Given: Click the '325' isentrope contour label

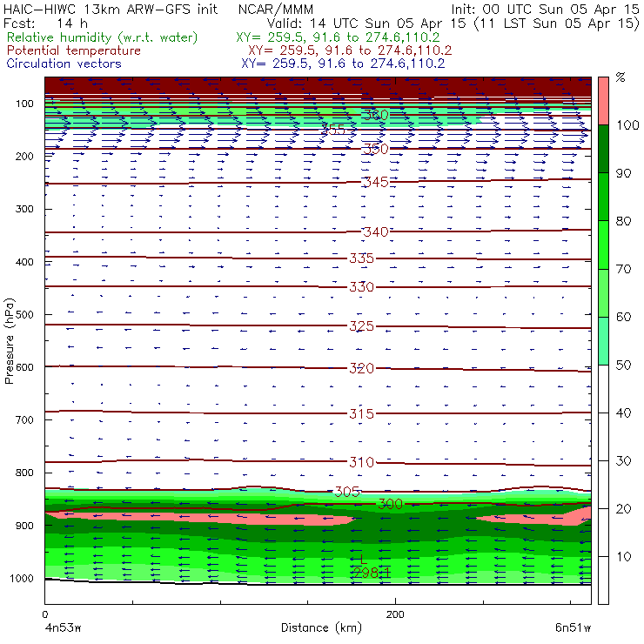Looking at the screenshot, I should 361,326.
